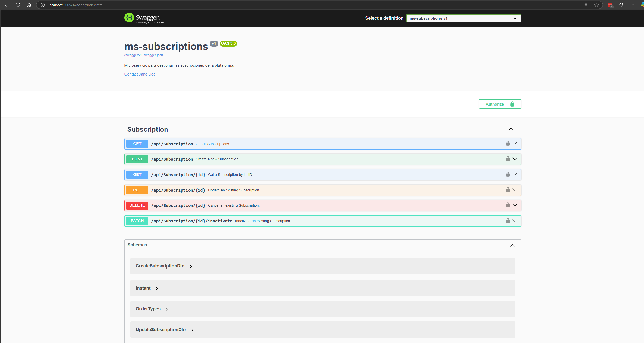Click the /api/Subscription/{id}/inactivate path text
644x343 pixels.
(192, 221)
